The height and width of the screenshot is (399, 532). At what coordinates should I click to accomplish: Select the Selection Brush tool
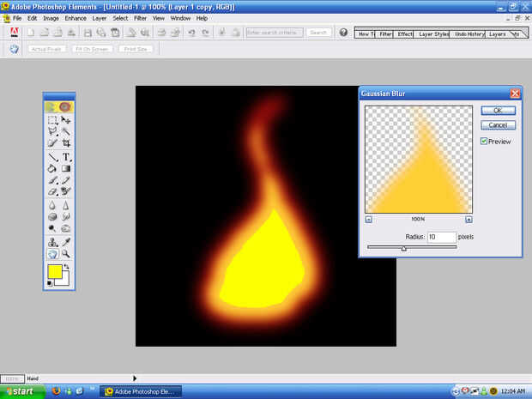[52, 142]
